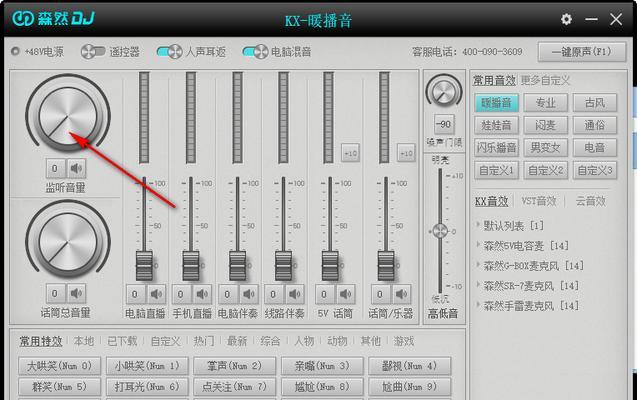This screenshot has width=637, height=400.
Task: Select the 常用特效 tab
Action: pos(41,341)
